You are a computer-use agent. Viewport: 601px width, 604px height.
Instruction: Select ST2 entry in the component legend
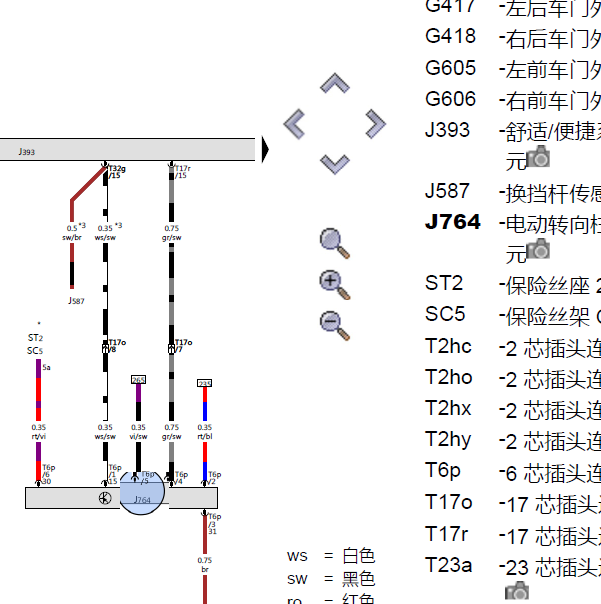click(512, 285)
